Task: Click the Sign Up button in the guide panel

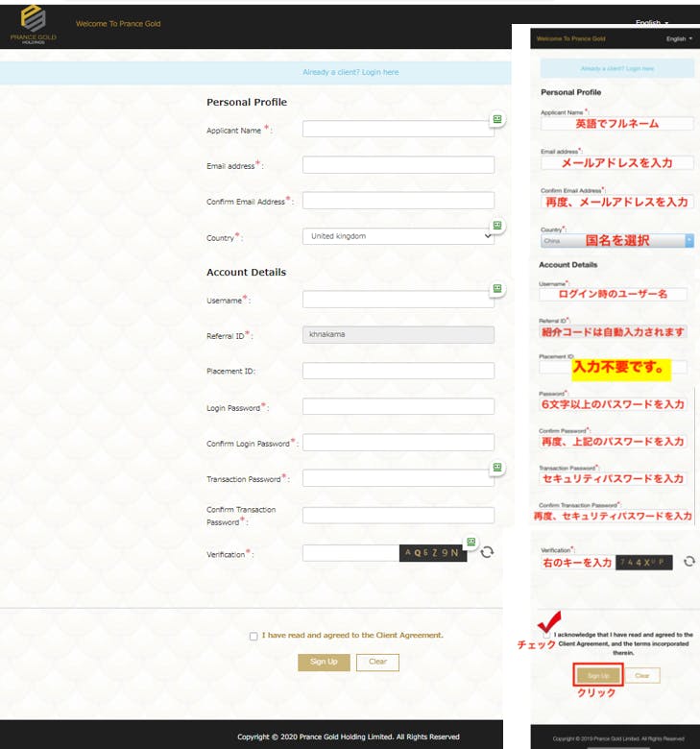Action: (x=598, y=675)
